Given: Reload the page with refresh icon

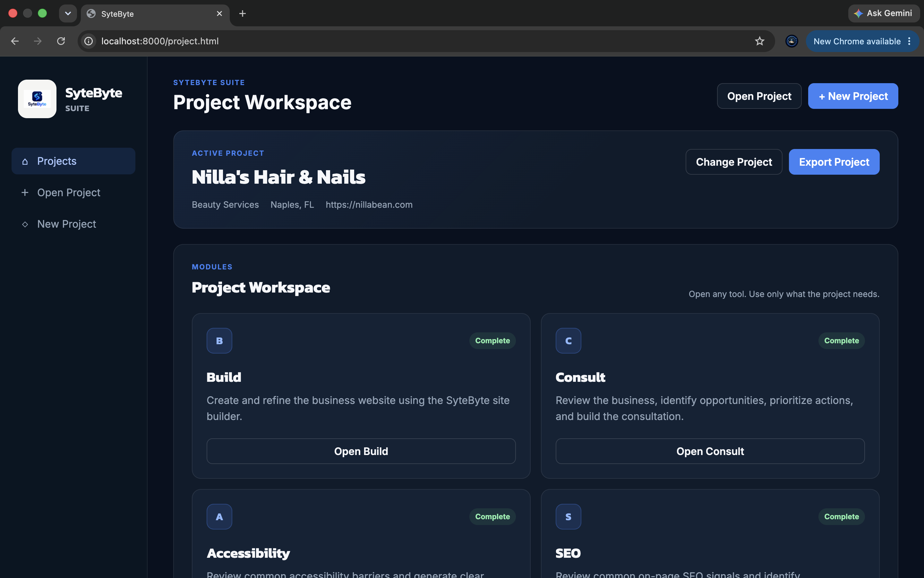Looking at the screenshot, I should [x=61, y=41].
